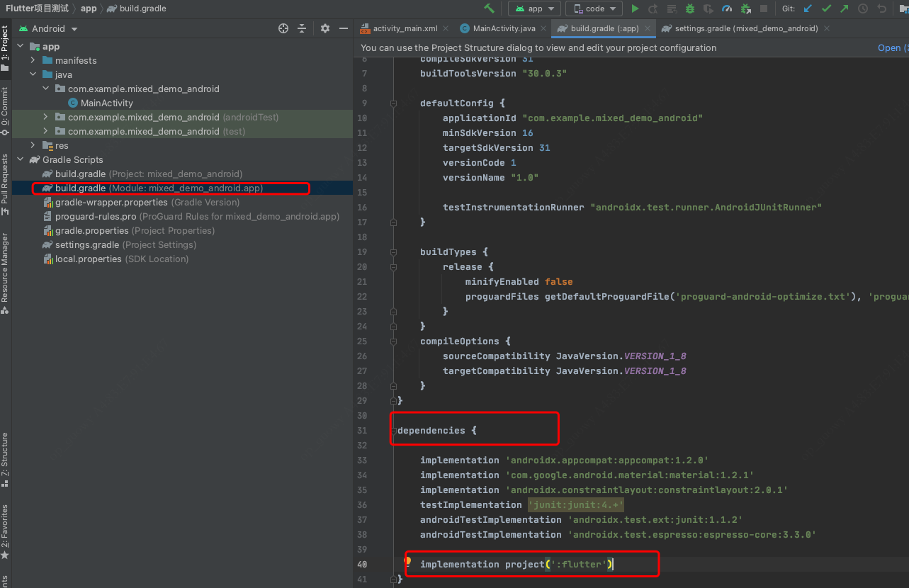The height and width of the screenshot is (588, 909).
Task: Click on ':flutter' text in line 40
Action: coord(579,564)
